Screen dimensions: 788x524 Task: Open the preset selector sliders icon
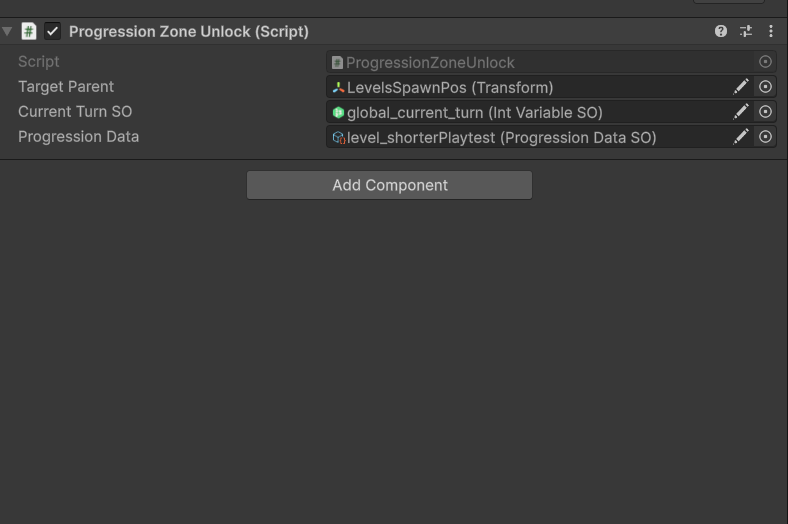(x=746, y=31)
